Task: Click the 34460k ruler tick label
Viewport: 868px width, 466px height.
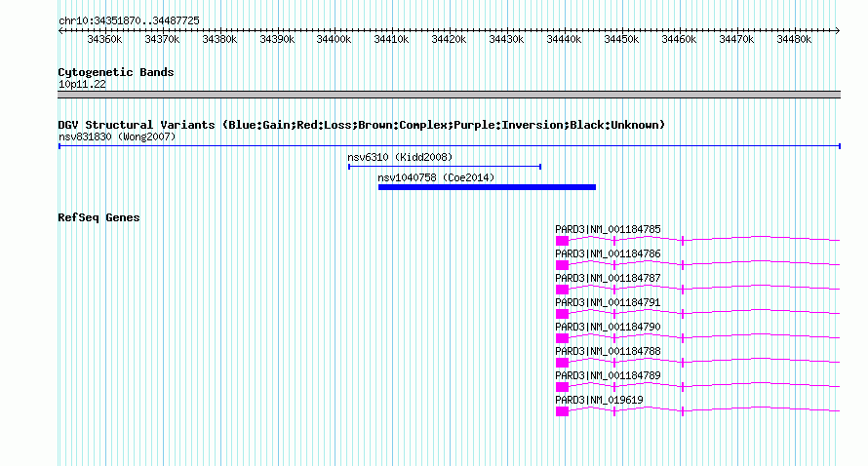Action: pyautogui.click(x=679, y=39)
